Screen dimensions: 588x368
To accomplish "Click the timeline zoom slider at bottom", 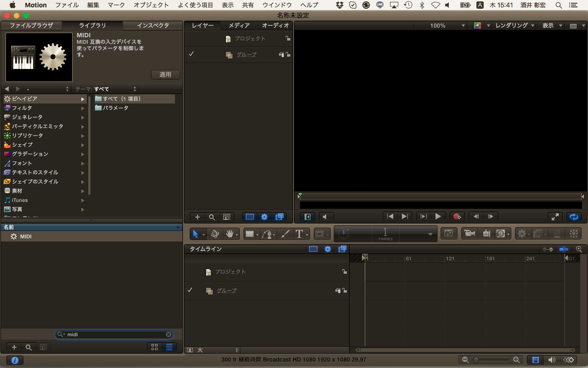I will [x=491, y=360].
